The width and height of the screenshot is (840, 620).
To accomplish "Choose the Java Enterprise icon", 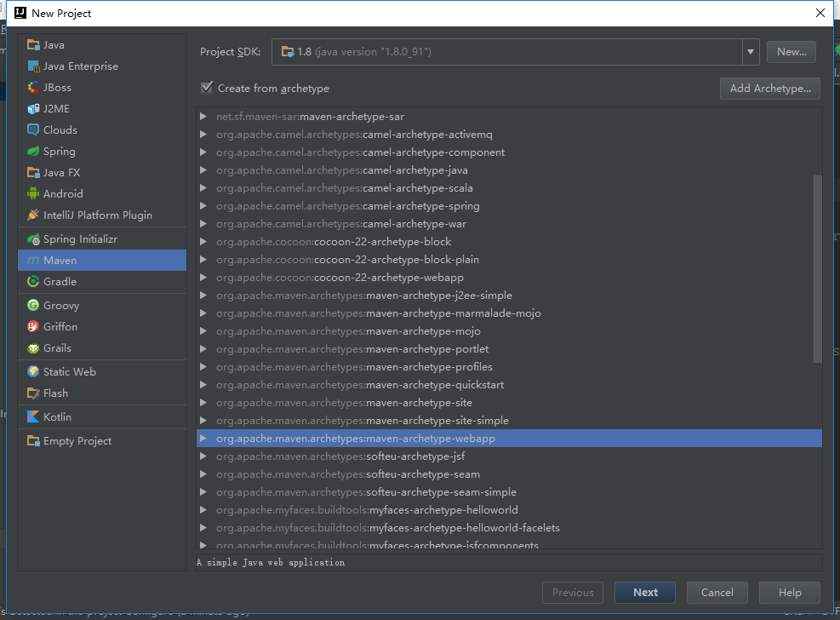I will click(33, 66).
